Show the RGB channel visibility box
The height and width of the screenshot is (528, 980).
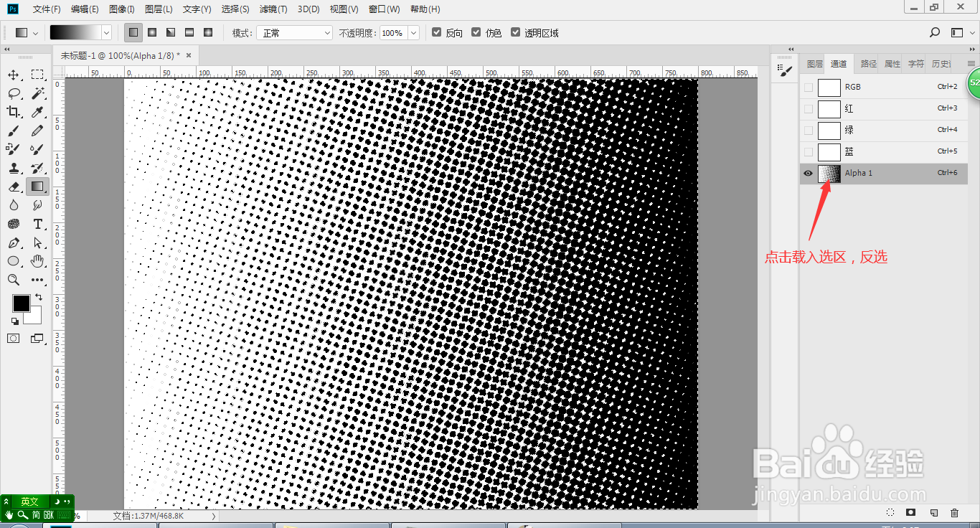click(x=809, y=87)
